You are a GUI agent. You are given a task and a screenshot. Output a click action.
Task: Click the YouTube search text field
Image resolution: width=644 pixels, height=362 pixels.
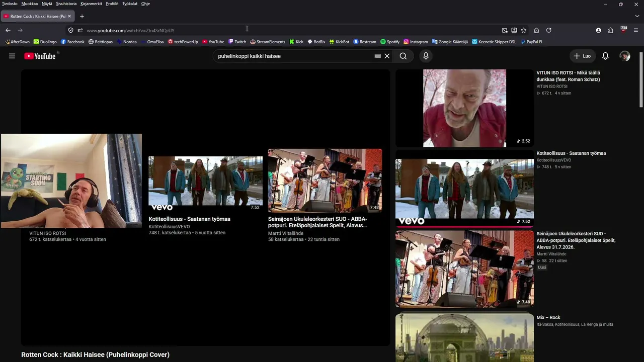(x=294, y=56)
